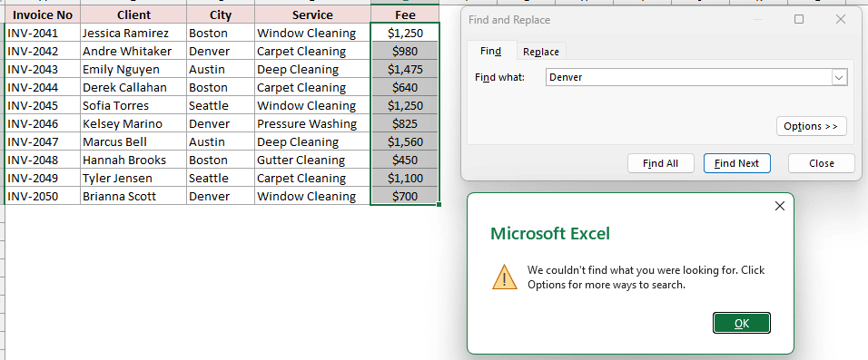Select cell INV-2043
This screenshot has height=360, width=868.
[43, 69]
